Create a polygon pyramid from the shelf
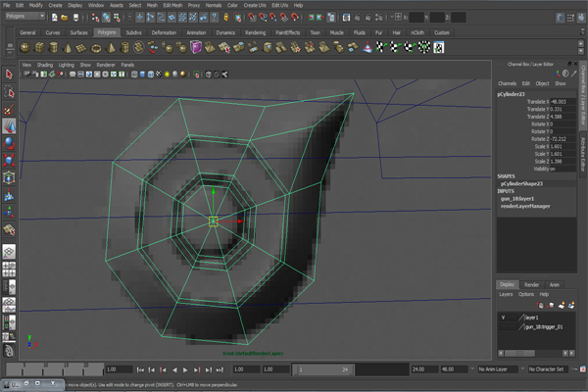The height and width of the screenshot is (392, 588). pos(111,48)
